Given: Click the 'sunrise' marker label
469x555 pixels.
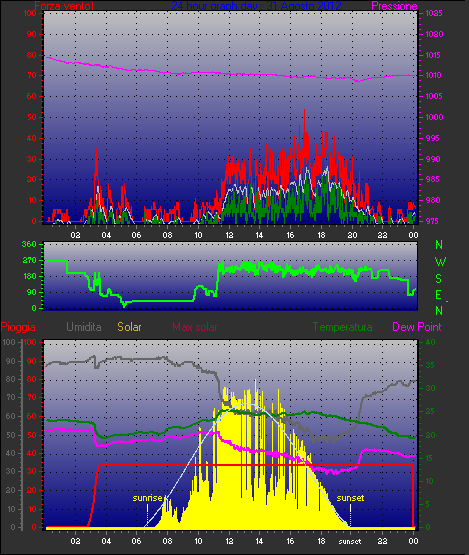Looking at the screenshot, I should (x=147, y=498).
